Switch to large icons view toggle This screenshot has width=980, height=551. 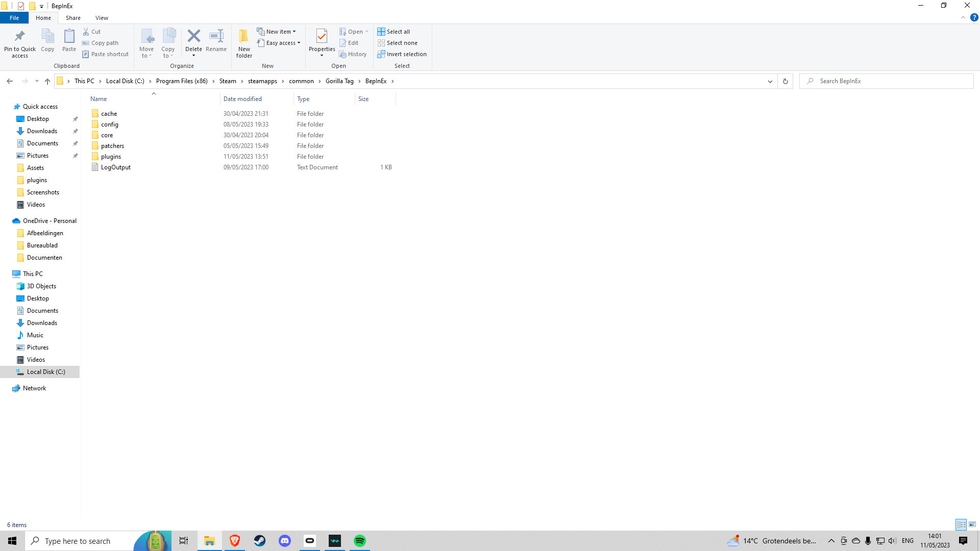click(972, 524)
